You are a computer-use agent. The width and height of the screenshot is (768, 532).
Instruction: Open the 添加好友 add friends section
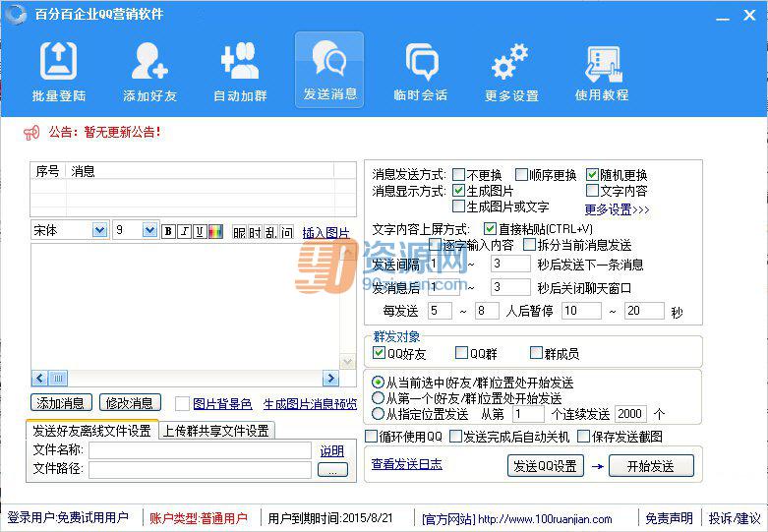[x=149, y=71]
